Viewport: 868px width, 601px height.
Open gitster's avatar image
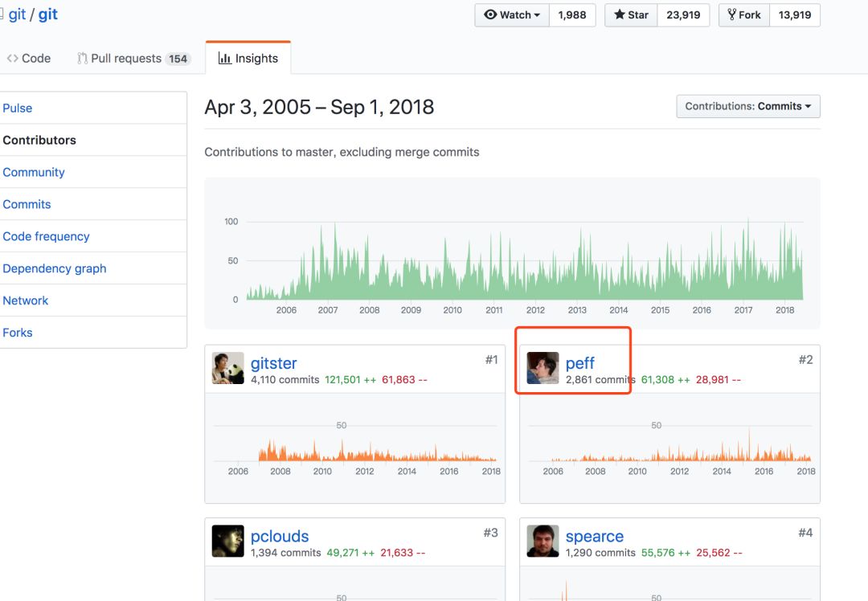point(228,368)
